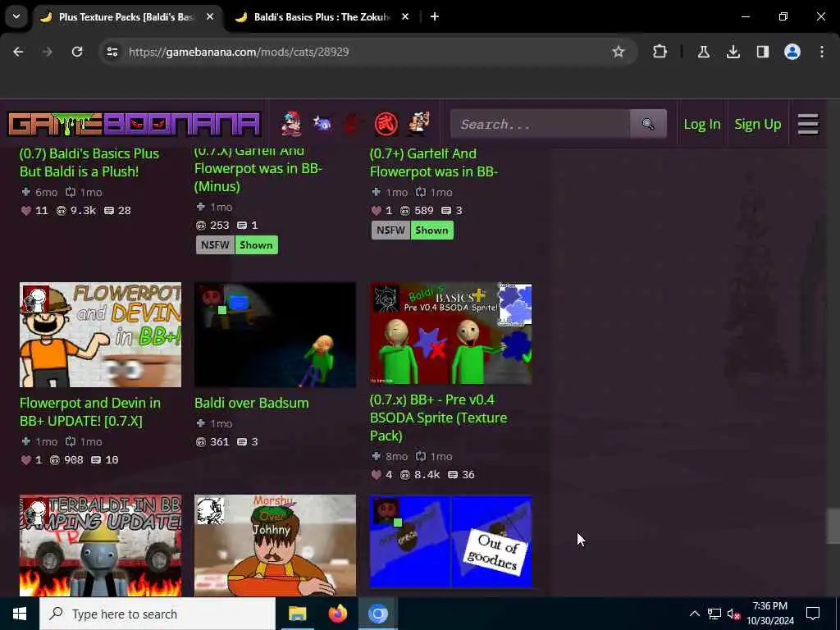The height and width of the screenshot is (630, 840).
Task: Open Firefox from taskbar
Action: 337,614
